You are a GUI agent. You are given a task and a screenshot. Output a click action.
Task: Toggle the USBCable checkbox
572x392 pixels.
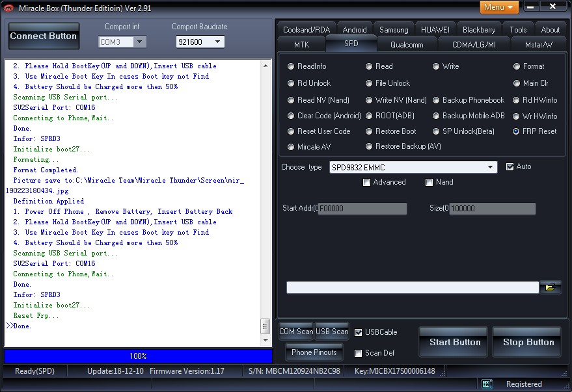[x=358, y=332]
